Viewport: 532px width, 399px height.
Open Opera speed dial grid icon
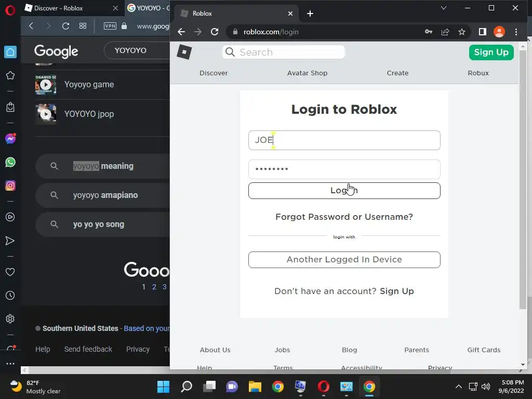coord(83,26)
